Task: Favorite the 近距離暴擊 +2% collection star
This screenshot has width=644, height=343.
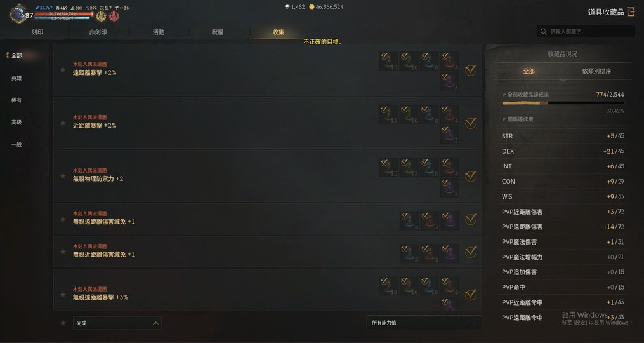Action: pos(63,123)
